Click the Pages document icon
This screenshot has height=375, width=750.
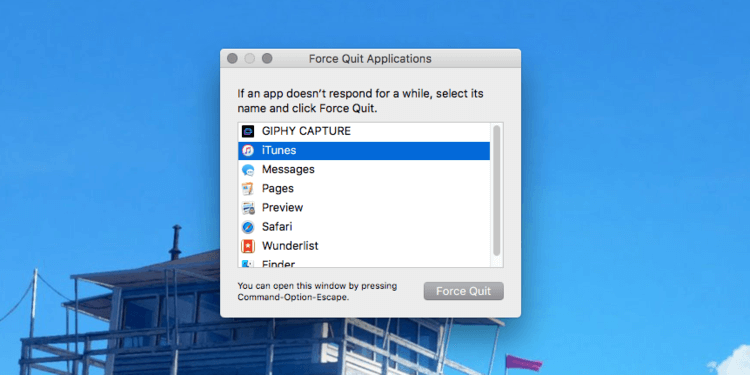[248, 189]
